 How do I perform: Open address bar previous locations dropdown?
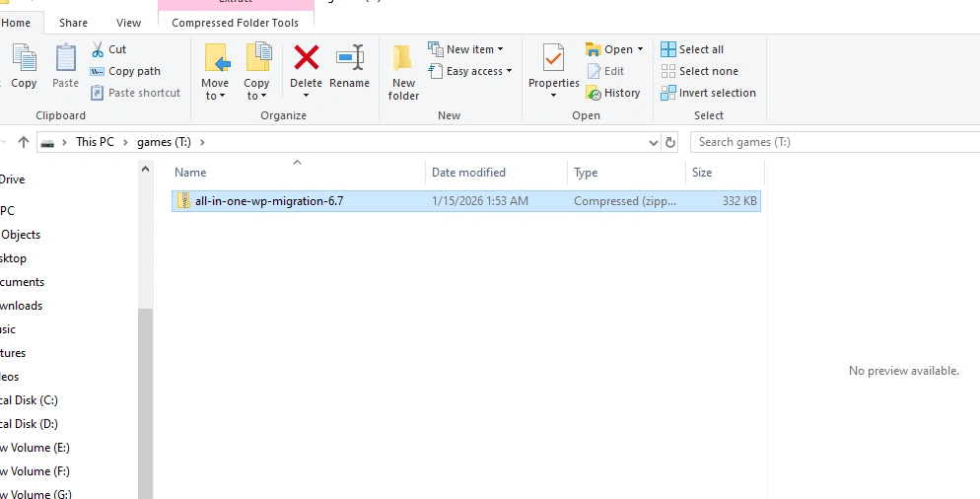pos(653,143)
